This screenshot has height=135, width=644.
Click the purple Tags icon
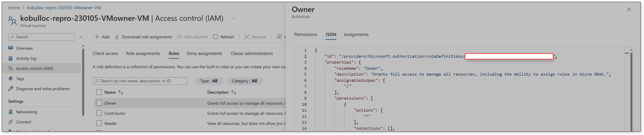tap(11, 79)
